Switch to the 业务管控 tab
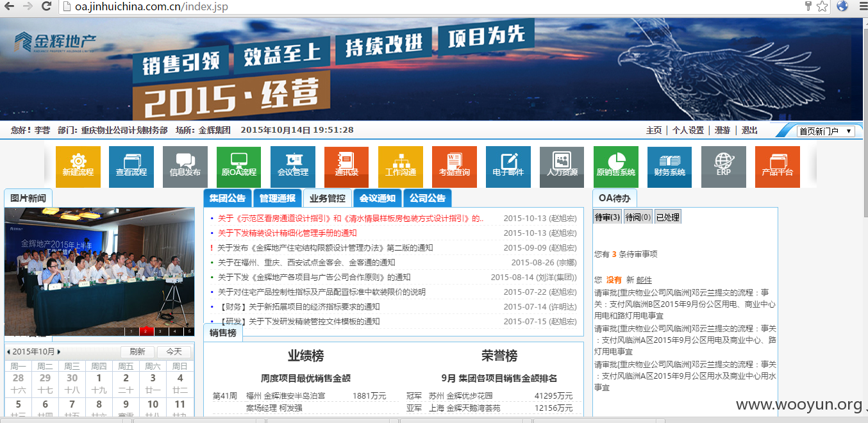 pyautogui.click(x=327, y=198)
